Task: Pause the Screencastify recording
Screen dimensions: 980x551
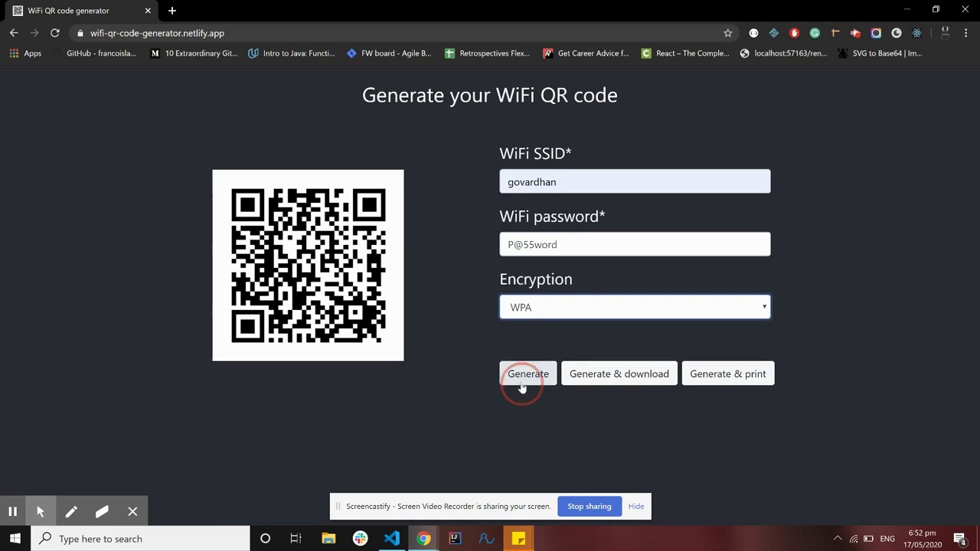Action: pyautogui.click(x=12, y=511)
